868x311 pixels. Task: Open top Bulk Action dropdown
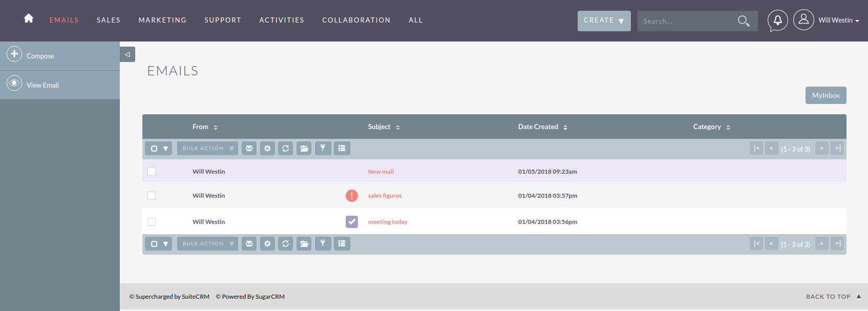207,149
